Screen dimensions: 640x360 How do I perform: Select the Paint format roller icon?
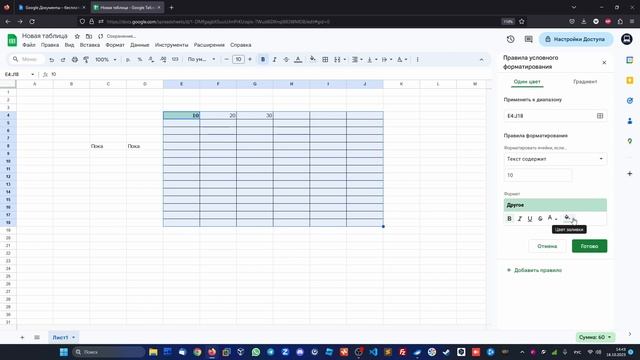[86, 60]
